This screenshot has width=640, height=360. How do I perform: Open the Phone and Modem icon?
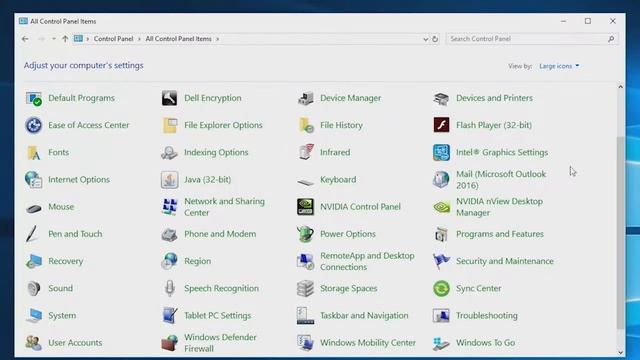point(169,234)
